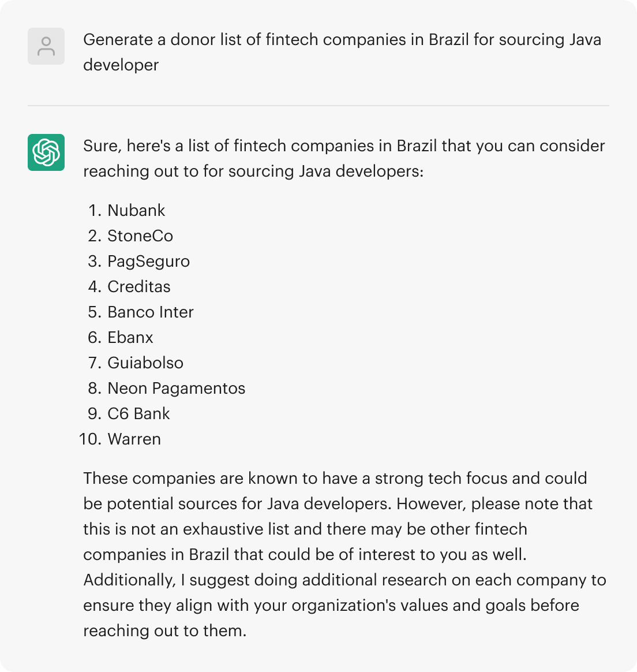This screenshot has width=637, height=672.
Task: Click the word "Additionally" in the closing paragraph
Action: click(128, 580)
